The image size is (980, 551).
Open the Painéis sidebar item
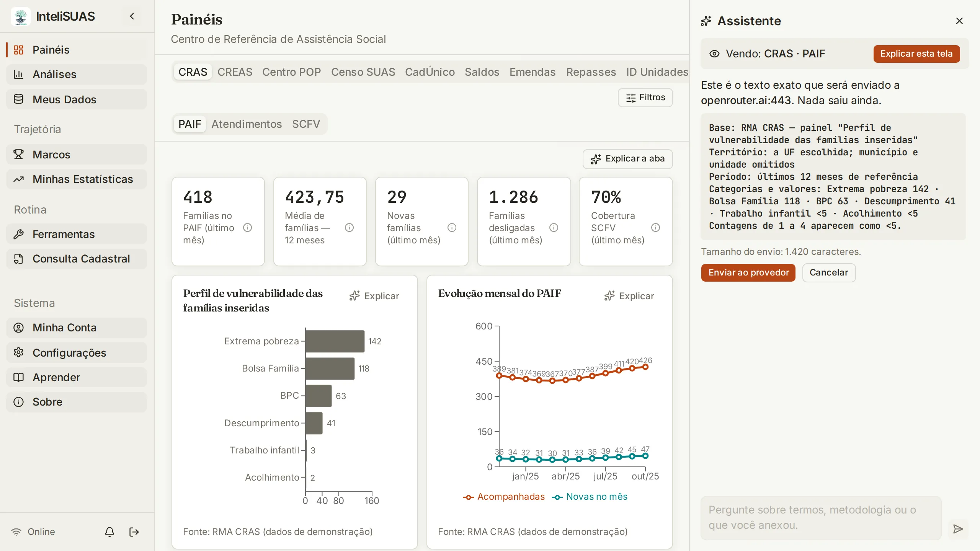77,50
